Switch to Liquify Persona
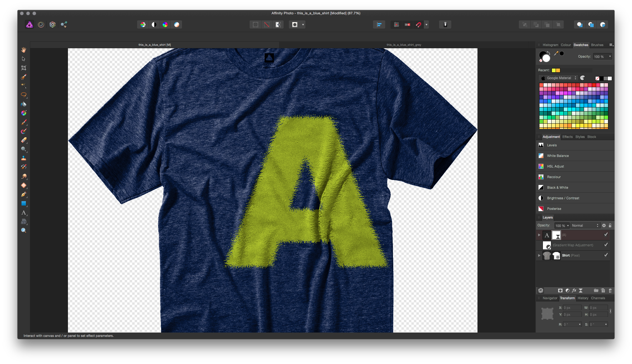Viewport: 632px width, 364px height. (x=41, y=25)
